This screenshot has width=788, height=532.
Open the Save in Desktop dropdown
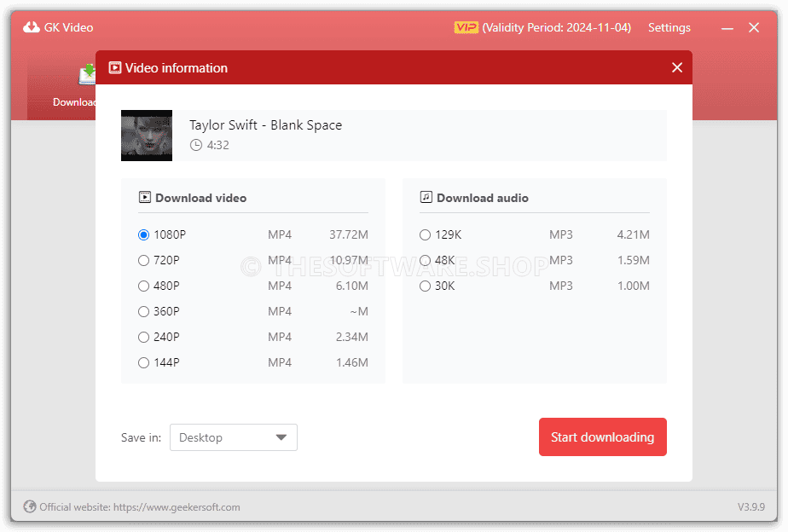tap(233, 437)
